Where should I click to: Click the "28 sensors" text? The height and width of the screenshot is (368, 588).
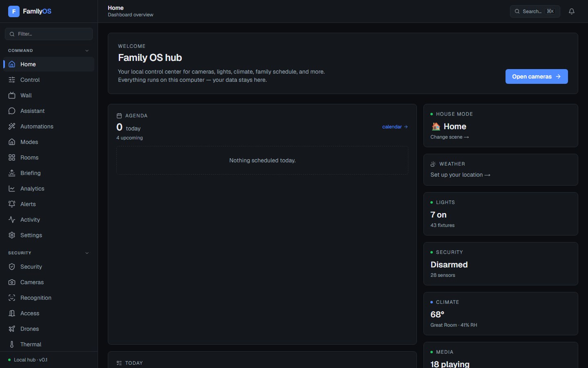coord(443,275)
